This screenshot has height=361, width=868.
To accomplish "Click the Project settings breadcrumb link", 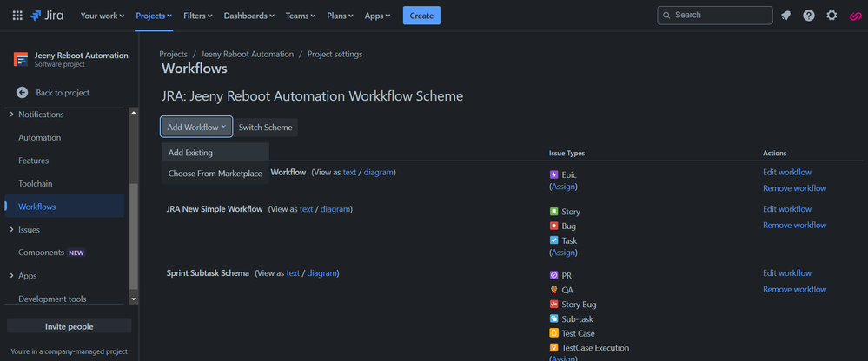I will pos(335,54).
